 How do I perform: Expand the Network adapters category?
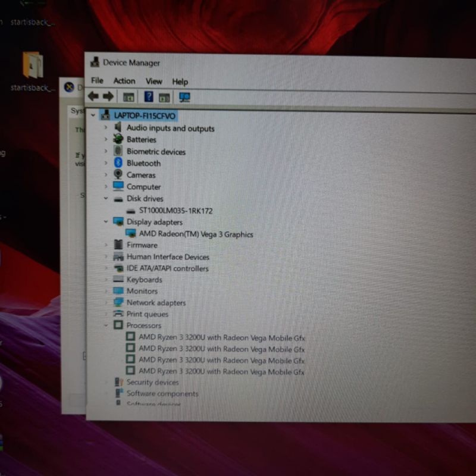coord(106,303)
